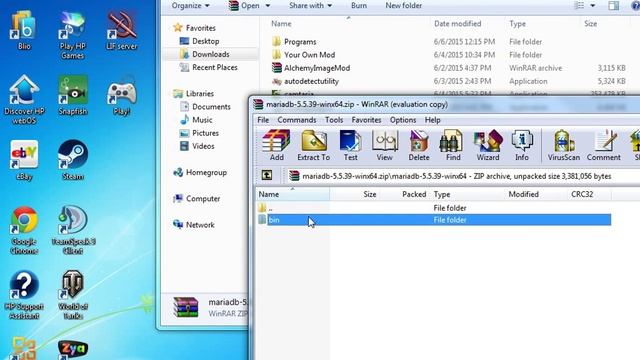Click Burn in the Explorer toolbar
The width and height of the screenshot is (640, 360).
(x=359, y=6)
